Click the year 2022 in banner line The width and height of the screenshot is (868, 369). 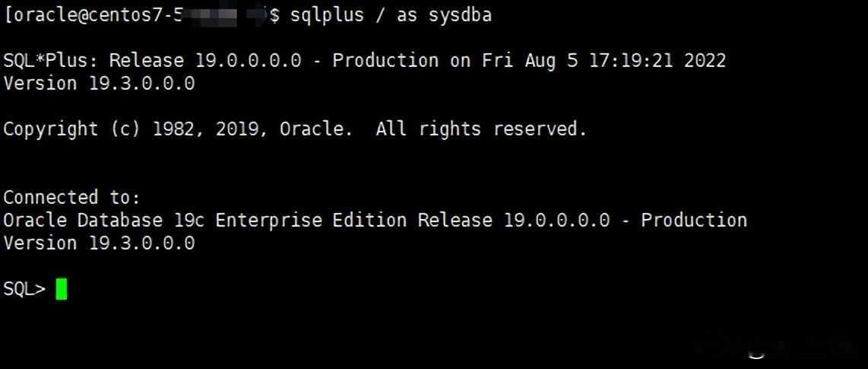pos(705,60)
